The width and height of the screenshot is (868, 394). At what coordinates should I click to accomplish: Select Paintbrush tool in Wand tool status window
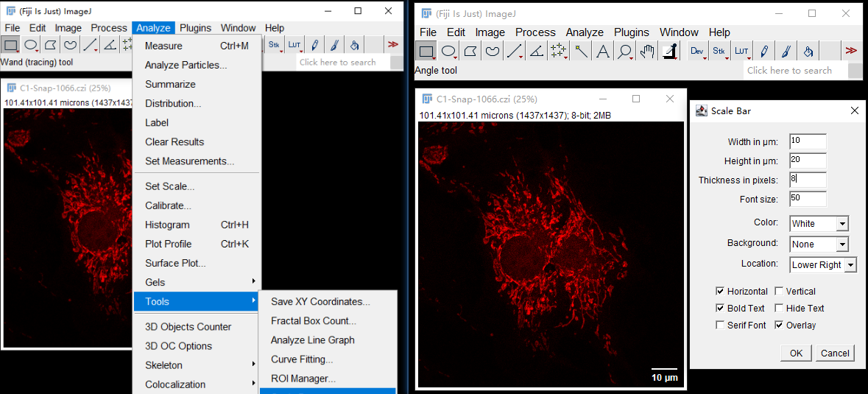[334, 44]
